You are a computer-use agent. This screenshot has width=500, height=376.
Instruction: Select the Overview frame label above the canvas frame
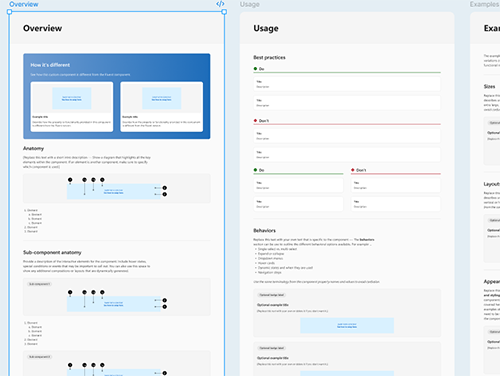click(24, 4)
